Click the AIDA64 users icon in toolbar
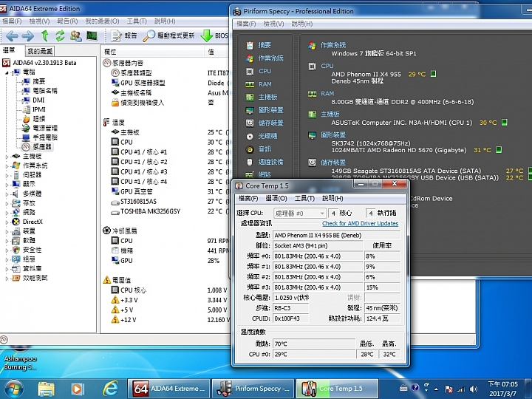Image resolution: width=532 pixels, height=399 pixels. [x=75, y=35]
